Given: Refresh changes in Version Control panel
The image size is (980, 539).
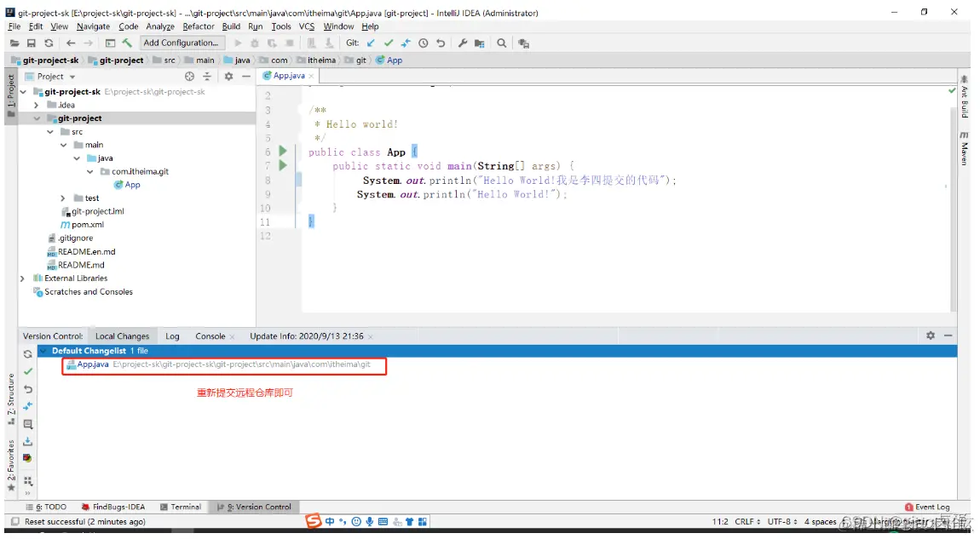Looking at the screenshot, I should 27,353.
